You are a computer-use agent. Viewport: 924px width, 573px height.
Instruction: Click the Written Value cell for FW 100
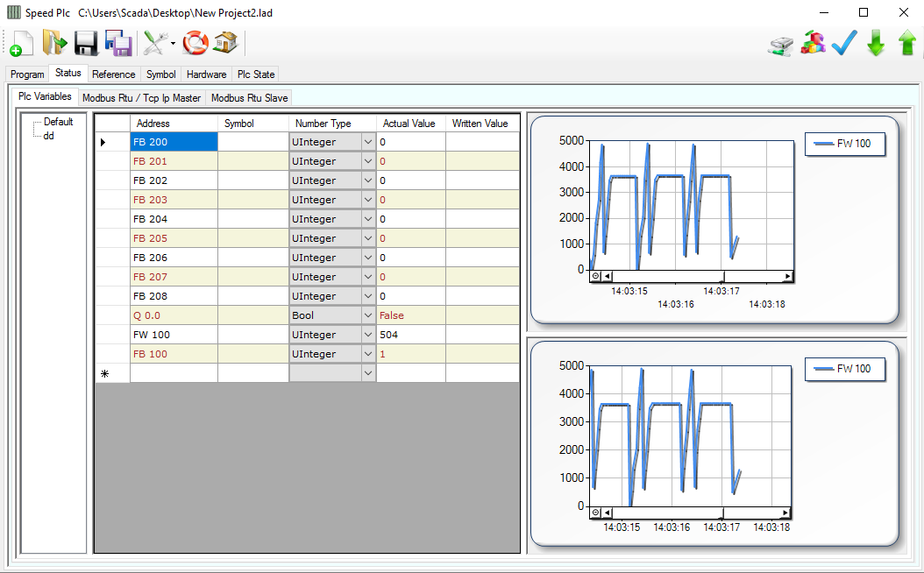point(481,335)
